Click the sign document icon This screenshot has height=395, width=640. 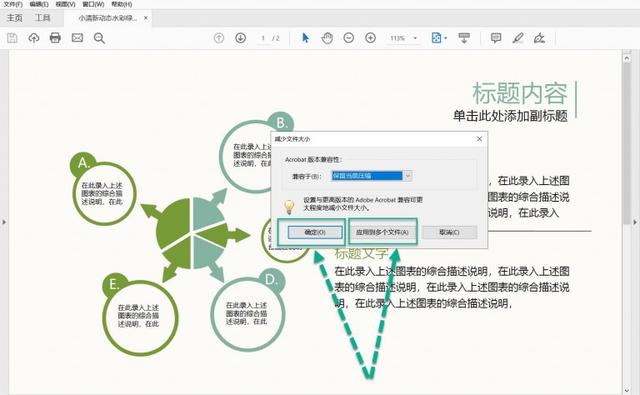click(539, 38)
